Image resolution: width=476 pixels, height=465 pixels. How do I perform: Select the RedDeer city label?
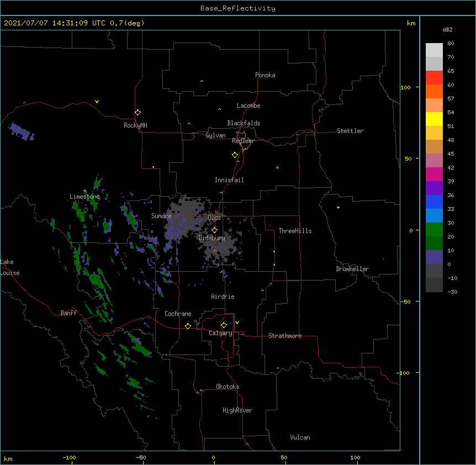point(243,141)
